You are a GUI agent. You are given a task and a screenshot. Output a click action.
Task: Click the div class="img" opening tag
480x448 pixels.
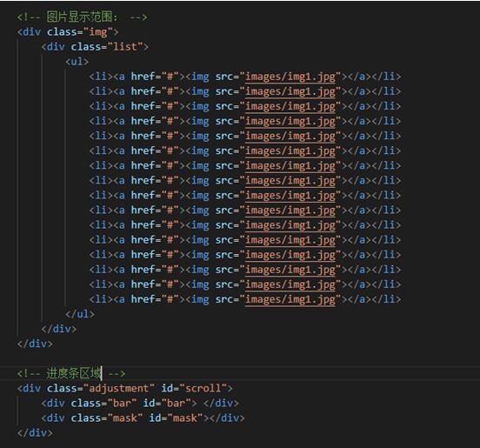pyautogui.click(x=68, y=32)
